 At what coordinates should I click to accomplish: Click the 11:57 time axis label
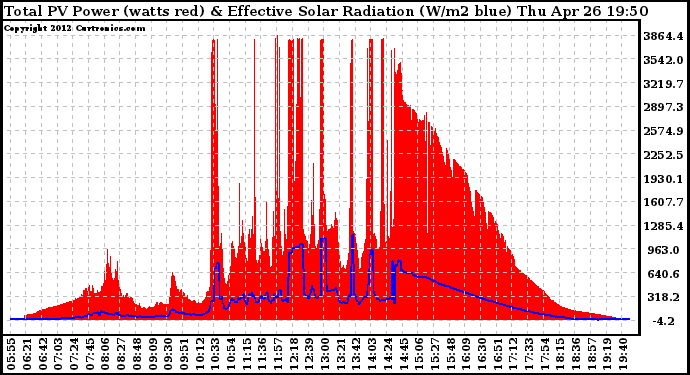click(278, 354)
